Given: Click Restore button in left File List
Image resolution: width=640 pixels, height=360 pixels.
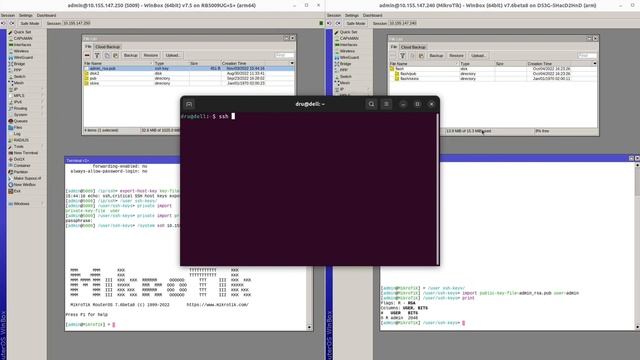Looking at the screenshot, I should [151, 55].
